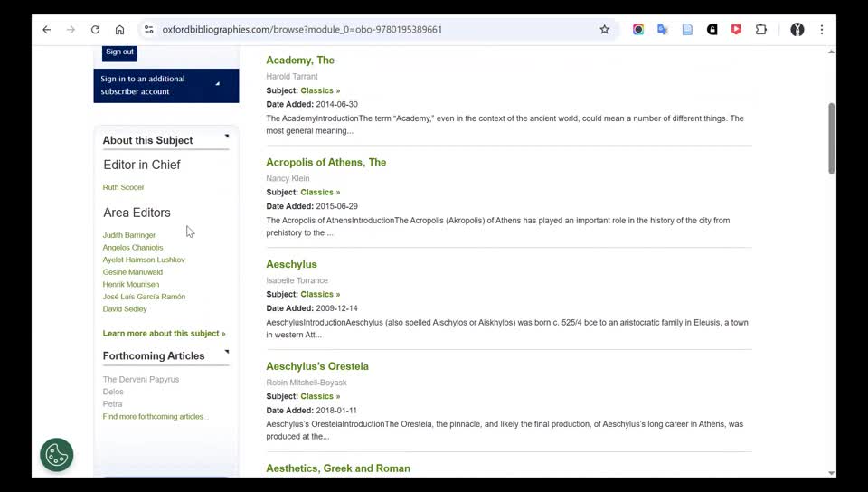Reload the page with the refresh icon
Screen dimensions: 868x492
click(x=95, y=30)
